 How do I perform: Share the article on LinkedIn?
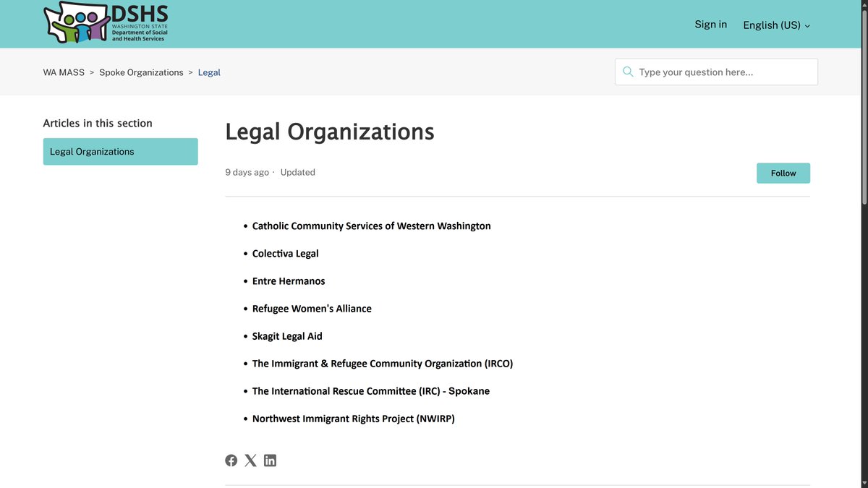click(270, 461)
